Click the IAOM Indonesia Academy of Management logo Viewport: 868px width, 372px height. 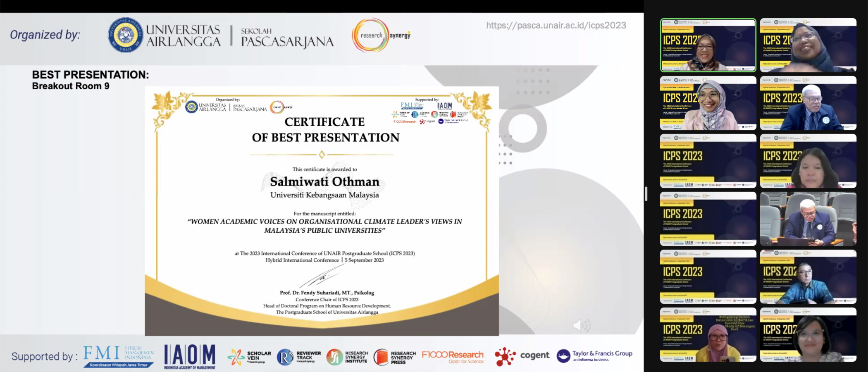[x=190, y=357]
